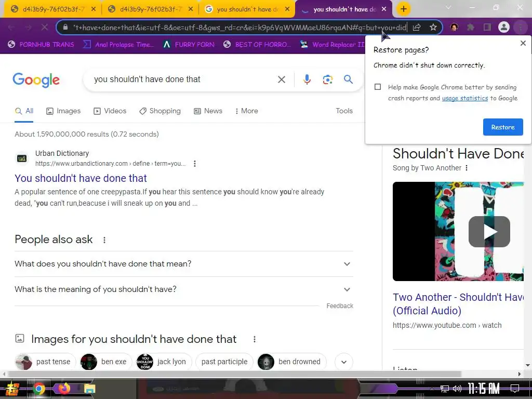The width and height of the screenshot is (532, 399).
Task: Open Chrome extensions puzzle icon
Action: (471, 27)
